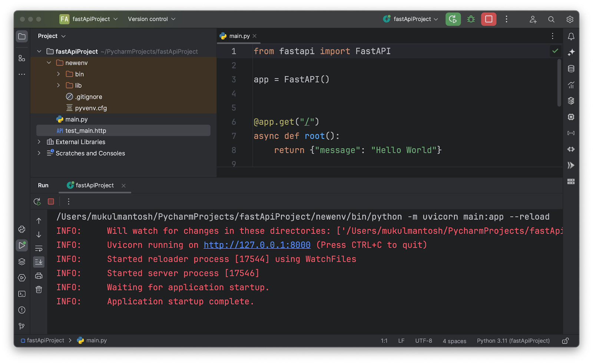Click fastApiProject breadcrumb in status bar
The image size is (593, 364).
tap(43, 340)
